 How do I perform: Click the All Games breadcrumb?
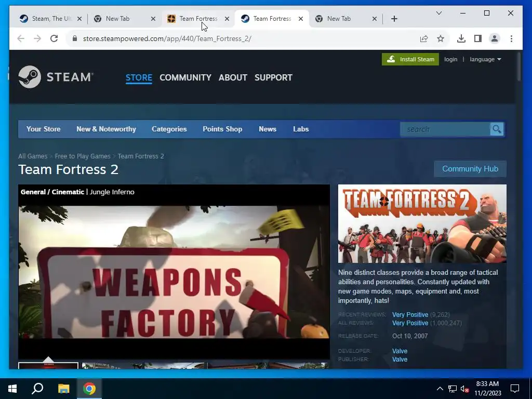(x=33, y=156)
